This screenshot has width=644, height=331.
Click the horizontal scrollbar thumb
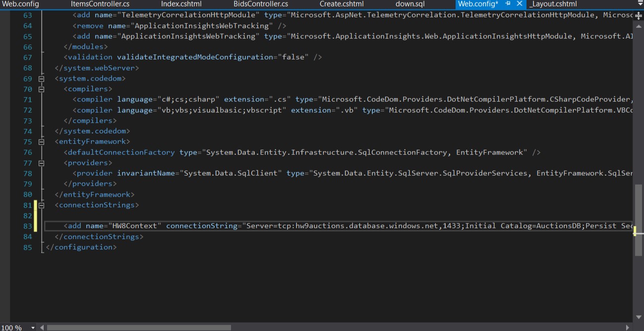click(139, 328)
